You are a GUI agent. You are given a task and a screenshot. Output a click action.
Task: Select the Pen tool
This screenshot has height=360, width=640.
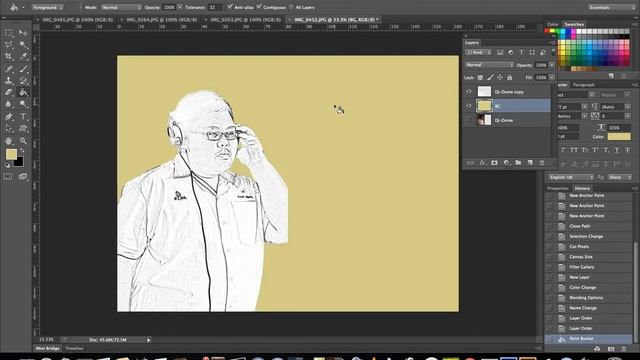9,116
